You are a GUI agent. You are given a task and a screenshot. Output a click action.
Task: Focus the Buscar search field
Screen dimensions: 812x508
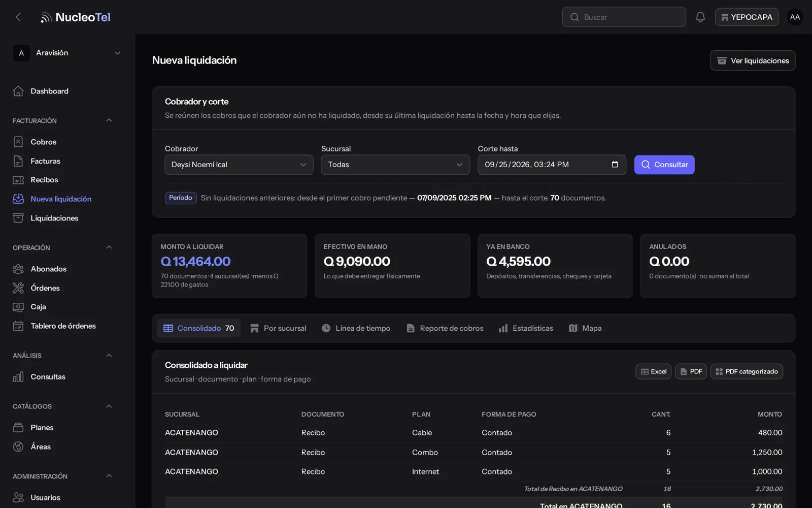pyautogui.click(x=624, y=17)
